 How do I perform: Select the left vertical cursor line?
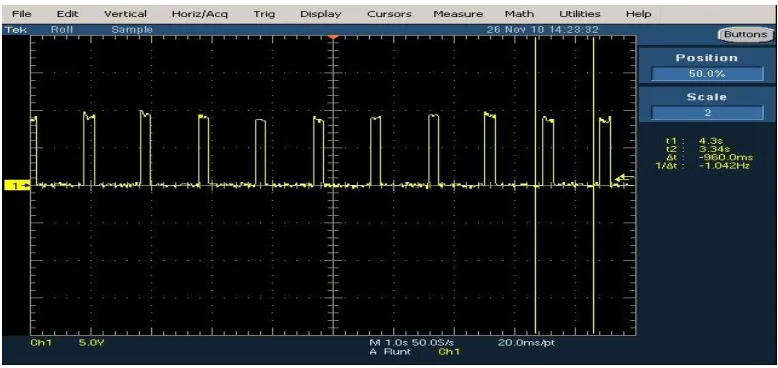[536, 185]
